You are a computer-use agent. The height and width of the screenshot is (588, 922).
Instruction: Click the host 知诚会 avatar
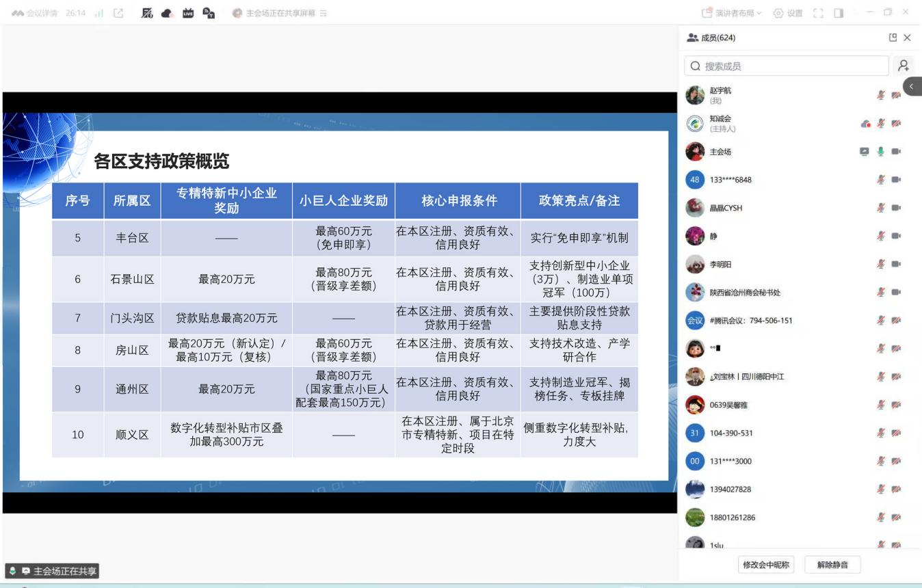point(695,123)
